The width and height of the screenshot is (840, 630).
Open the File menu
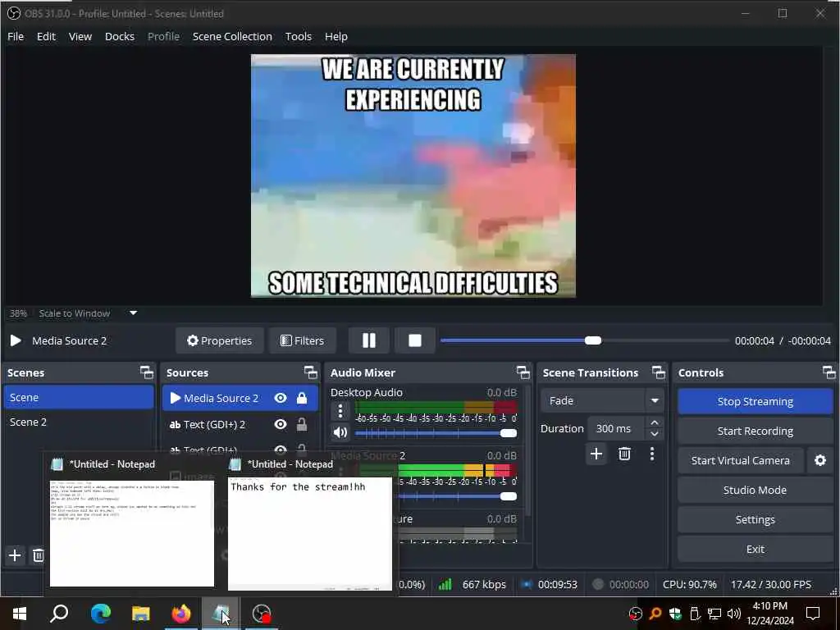click(16, 36)
